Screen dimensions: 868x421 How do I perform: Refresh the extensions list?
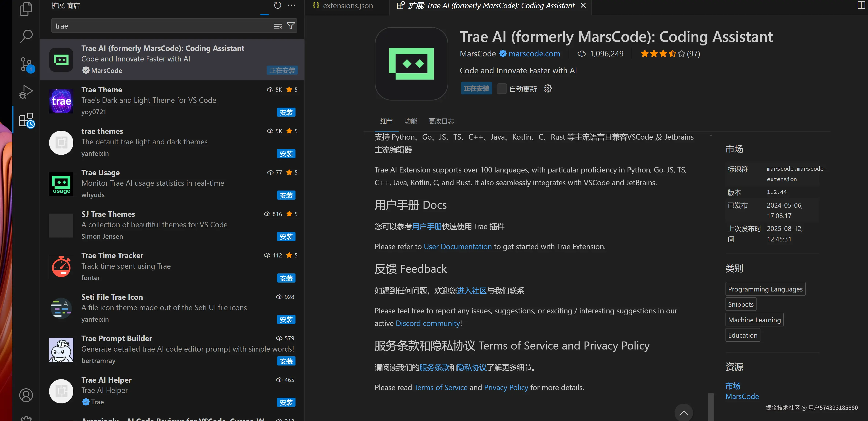pyautogui.click(x=277, y=5)
